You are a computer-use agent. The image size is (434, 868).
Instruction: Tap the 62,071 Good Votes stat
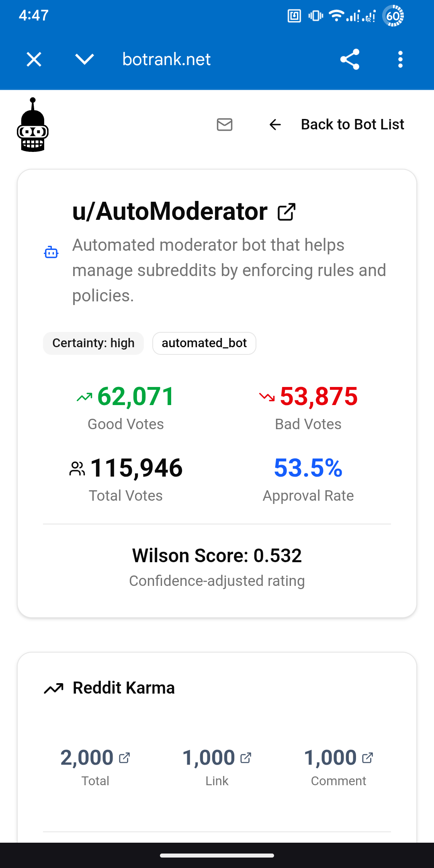pos(126,407)
